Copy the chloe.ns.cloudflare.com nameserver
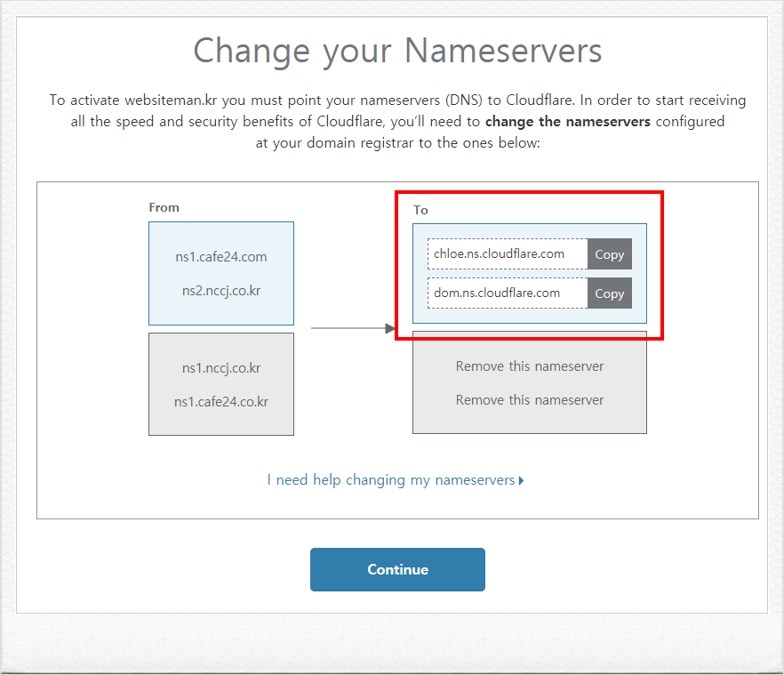 (609, 254)
